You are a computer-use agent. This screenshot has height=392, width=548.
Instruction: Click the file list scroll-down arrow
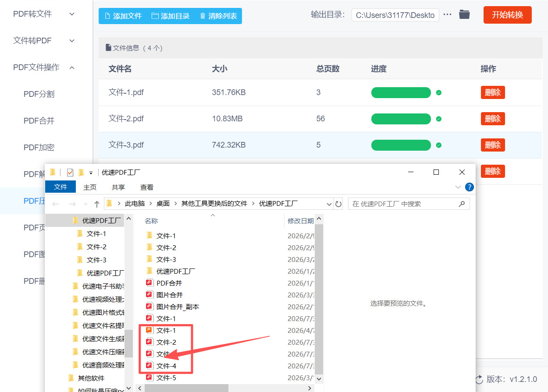coord(319,378)
